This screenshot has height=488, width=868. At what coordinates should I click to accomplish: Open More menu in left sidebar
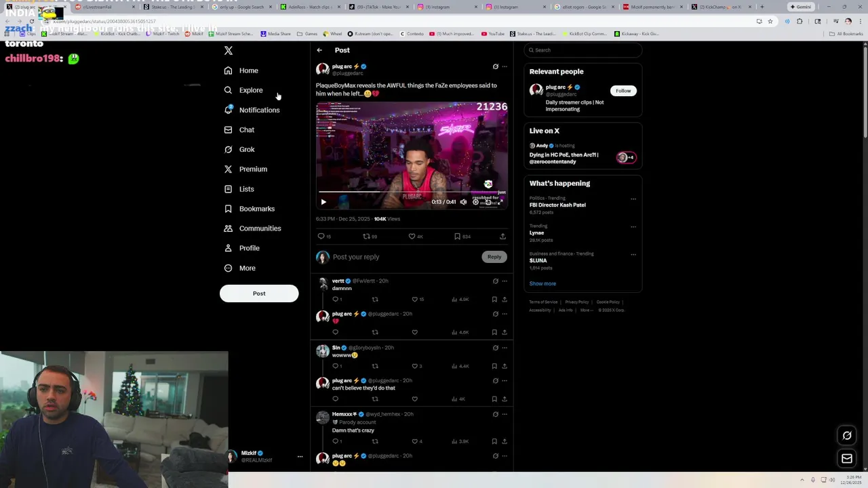click(x=239, y=268)
